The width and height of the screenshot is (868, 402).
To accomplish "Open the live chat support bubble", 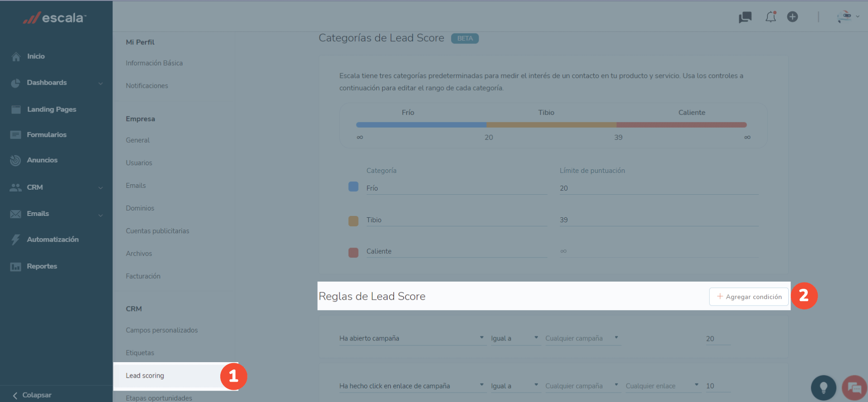I will click(x=854, y=388).
